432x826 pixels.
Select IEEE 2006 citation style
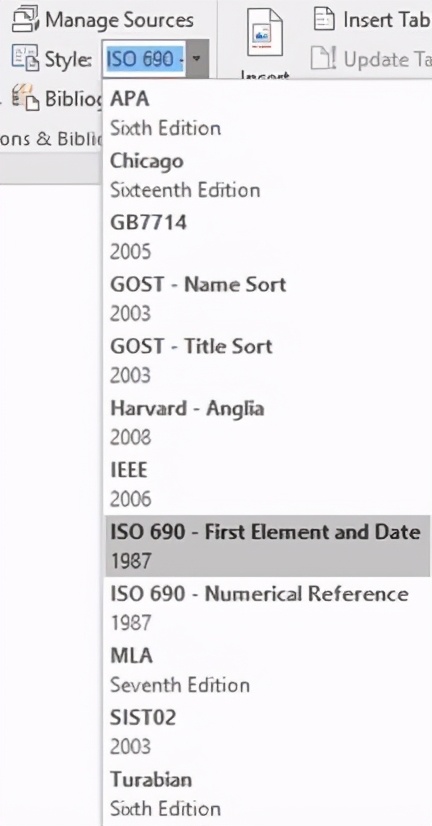pos(268,484)
